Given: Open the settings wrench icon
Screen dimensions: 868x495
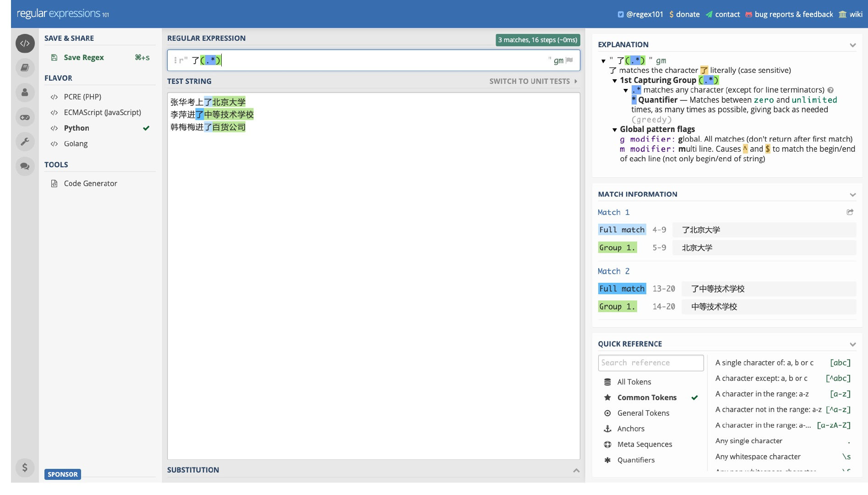Looking at the screenshot, I should [x=25, y=142].
